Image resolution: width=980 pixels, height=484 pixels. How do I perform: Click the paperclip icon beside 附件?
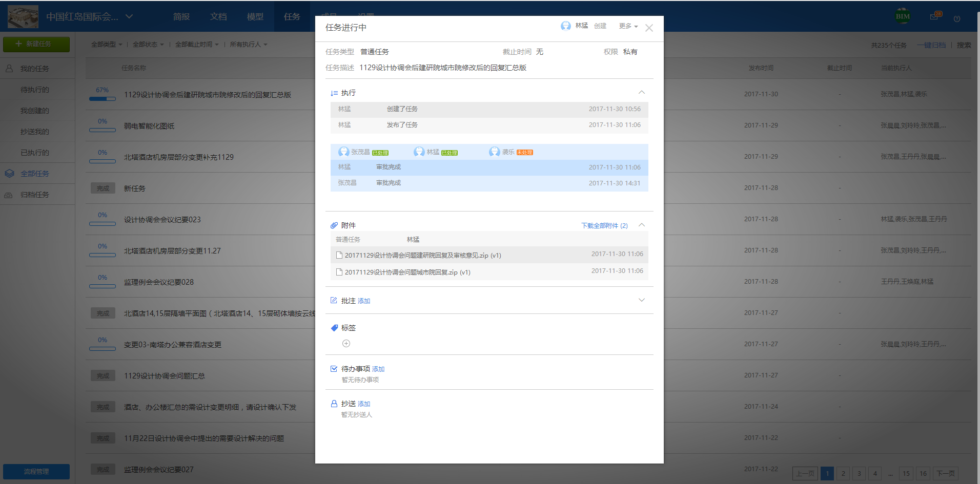(x=334, y=225)
